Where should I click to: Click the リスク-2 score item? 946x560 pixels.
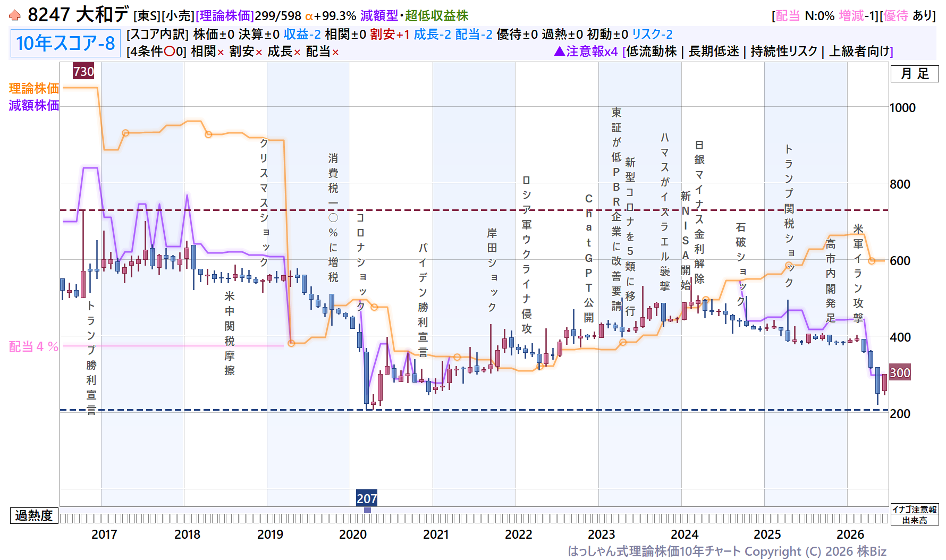[652, 35]
